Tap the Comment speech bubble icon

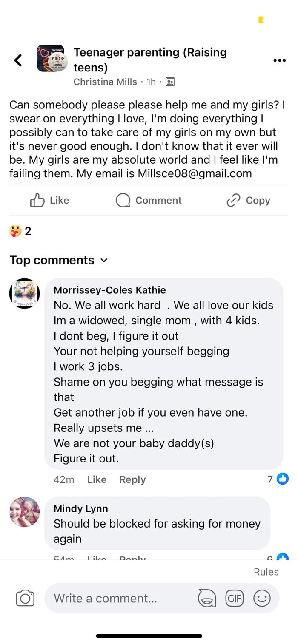coord(123,200)
